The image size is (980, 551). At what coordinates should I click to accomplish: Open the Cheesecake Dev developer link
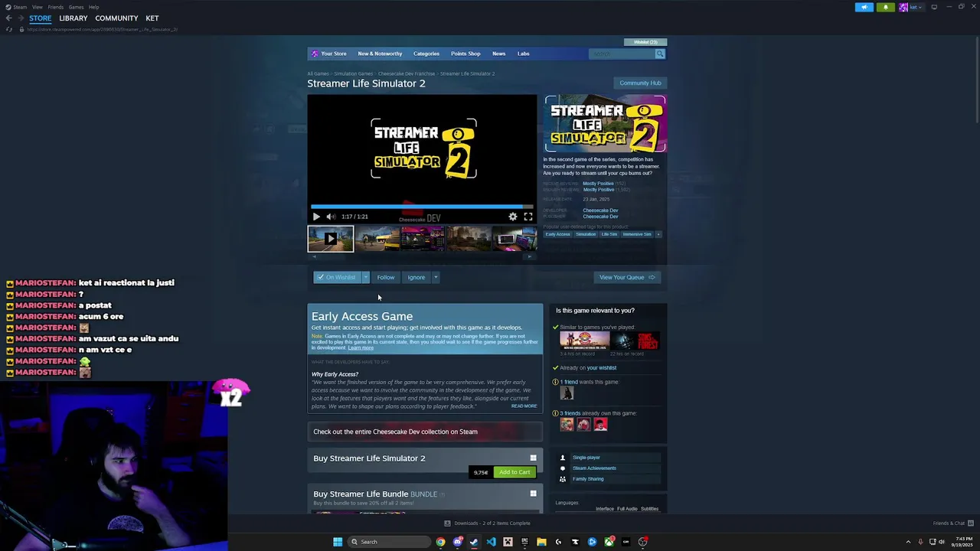pyautogui.click(x=600, y=210)
